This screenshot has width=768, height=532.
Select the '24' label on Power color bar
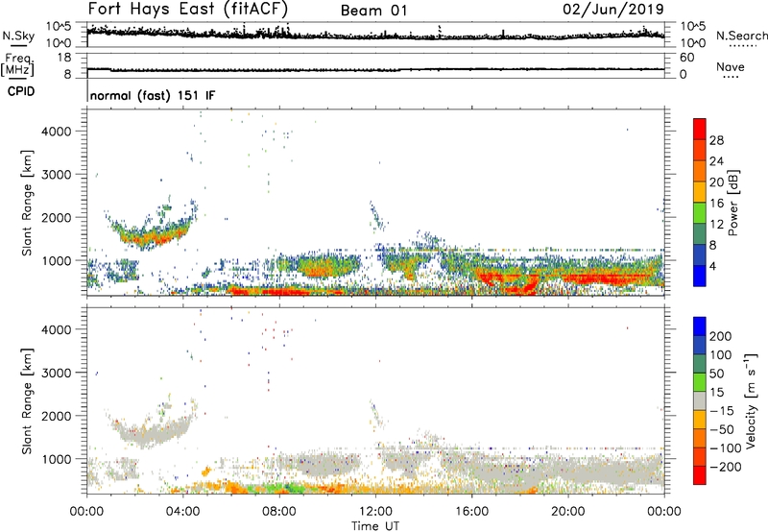pyautogui.click(x=716, y=161)
